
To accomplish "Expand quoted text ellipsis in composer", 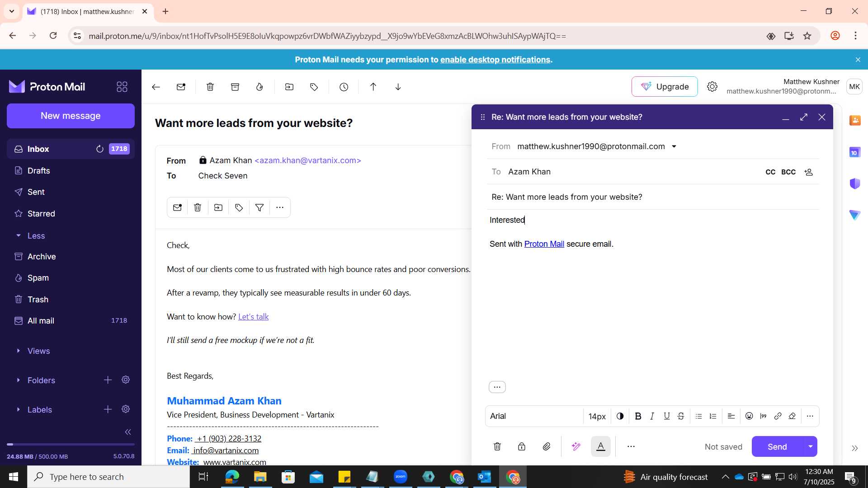I will (497, 387).
